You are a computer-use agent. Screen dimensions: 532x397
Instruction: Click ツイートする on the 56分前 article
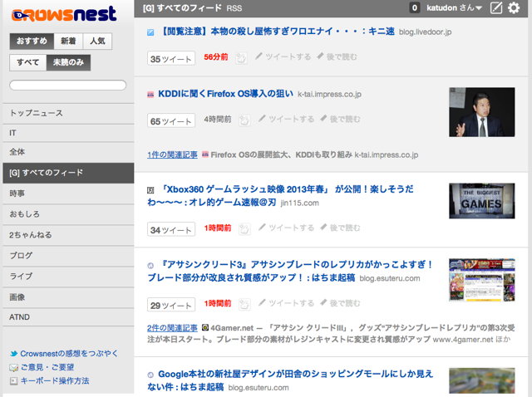[283, 56]
